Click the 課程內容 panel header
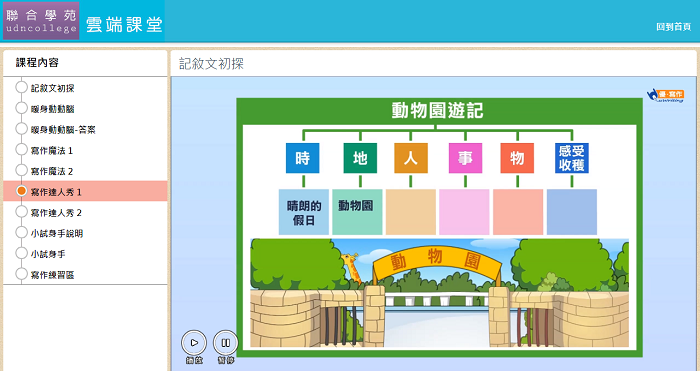The width and height of the screenshot is (700, 371). pyautogui.click(x=38, y=63)
